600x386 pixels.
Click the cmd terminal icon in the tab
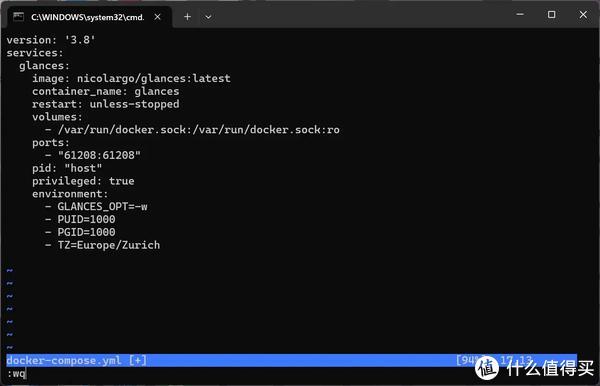coord(18,17)
